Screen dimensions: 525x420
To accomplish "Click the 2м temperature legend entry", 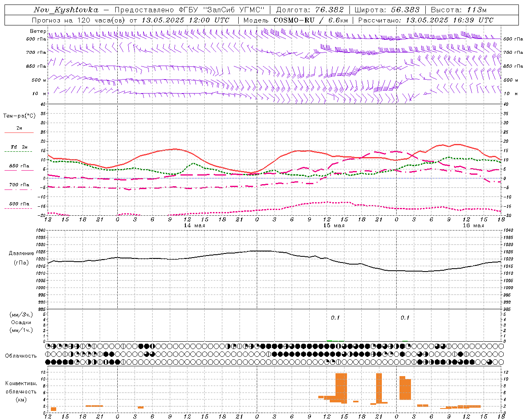I will [x=19, y=128].
